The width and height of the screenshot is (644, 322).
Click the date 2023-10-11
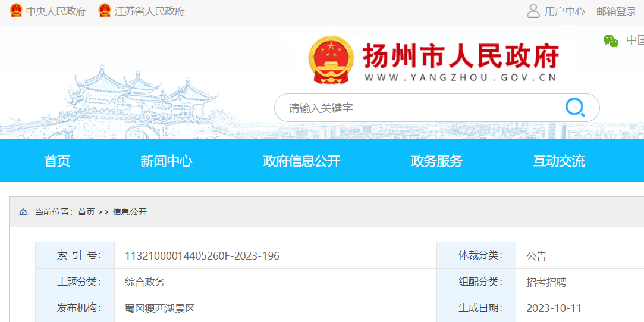coord(554,308)
